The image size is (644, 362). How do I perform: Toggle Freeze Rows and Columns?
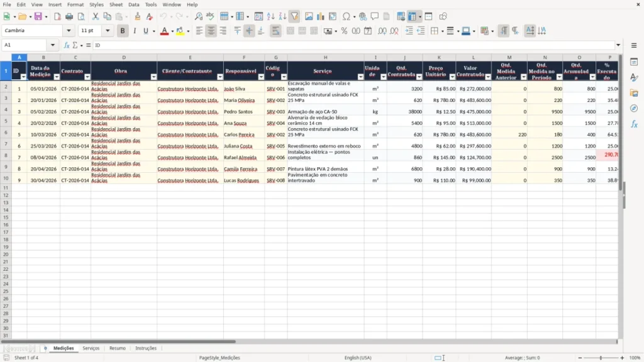[412, 16]
